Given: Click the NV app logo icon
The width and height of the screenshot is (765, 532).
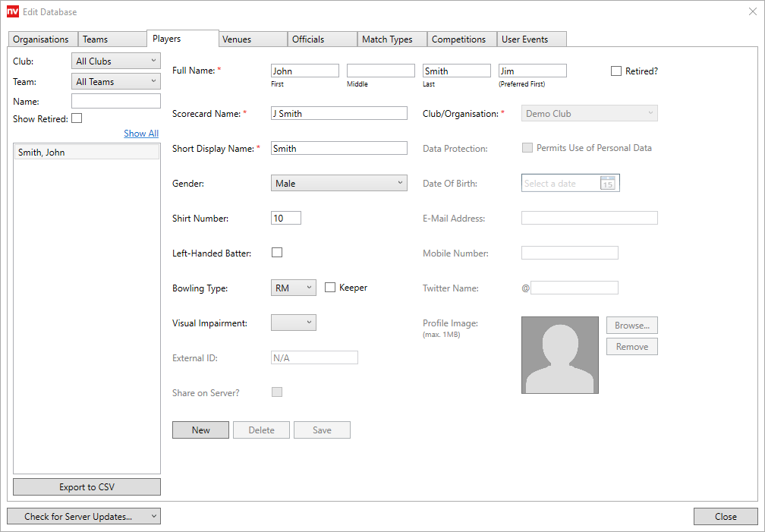Looking at the screenshot, I should [13, 12].
